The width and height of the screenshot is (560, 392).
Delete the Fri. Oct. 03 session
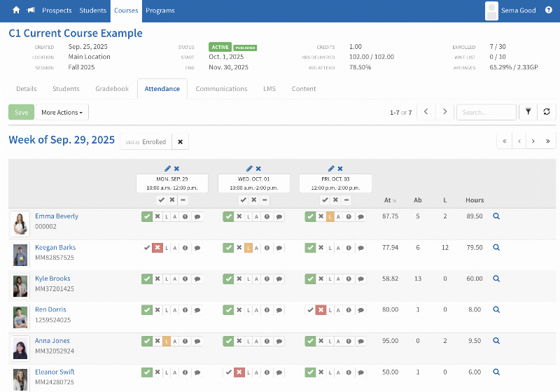click(340, 169)
